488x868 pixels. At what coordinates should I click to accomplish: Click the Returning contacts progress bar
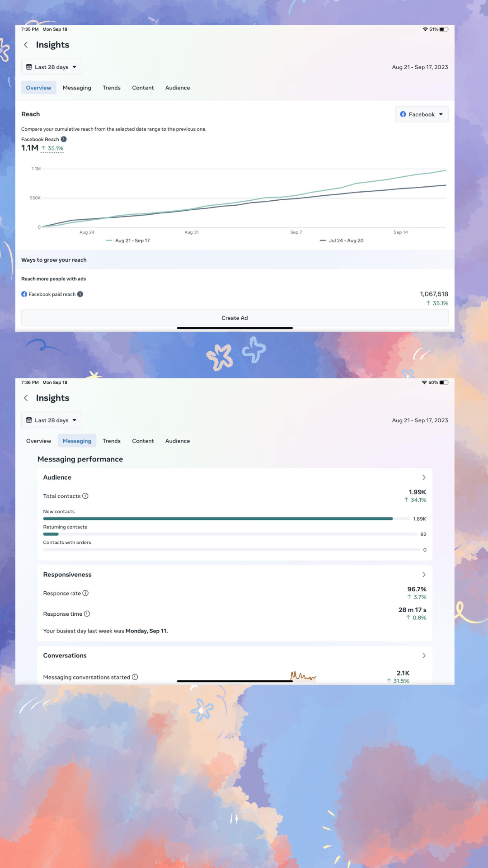(230, 534)
